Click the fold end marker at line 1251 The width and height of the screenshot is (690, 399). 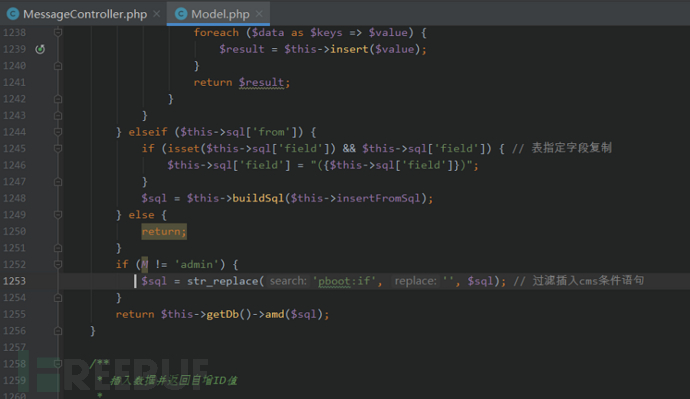58,248
